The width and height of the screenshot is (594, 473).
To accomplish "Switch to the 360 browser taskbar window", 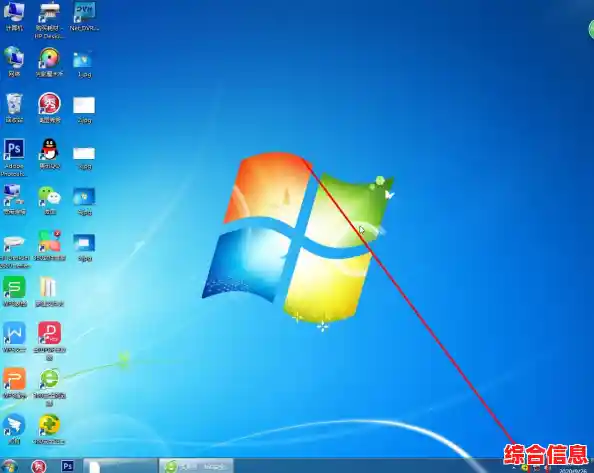I will [196, 466].
